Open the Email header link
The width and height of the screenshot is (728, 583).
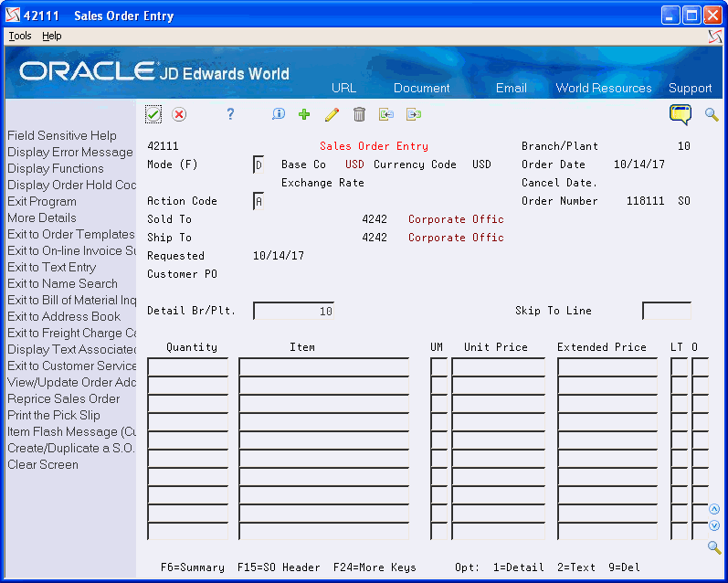[x=512, y=88]
